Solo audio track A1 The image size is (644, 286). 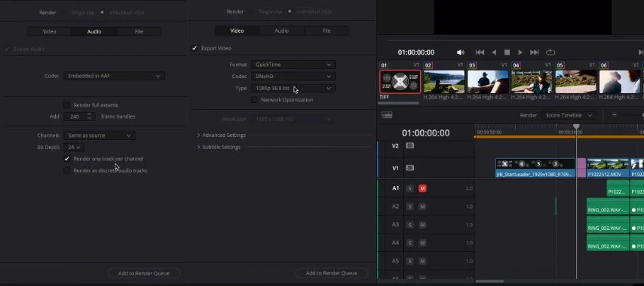tap(409, 189)
